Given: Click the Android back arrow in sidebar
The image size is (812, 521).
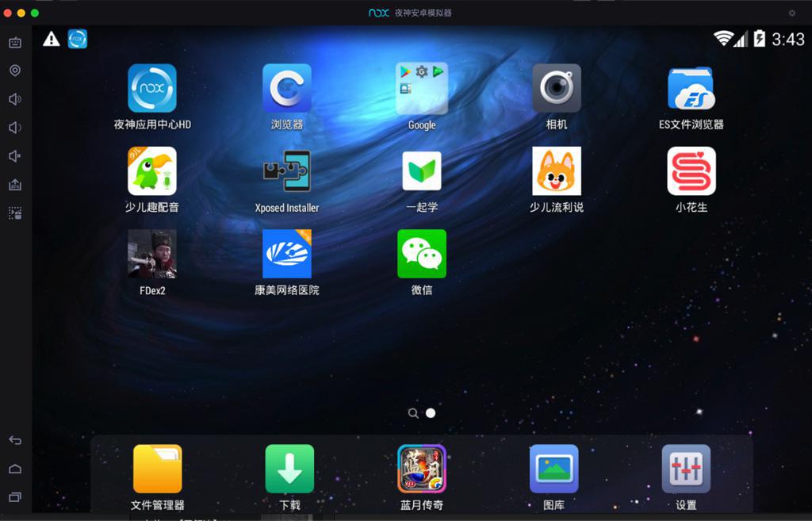Looking at the screenshot, I should tap(15, 440).
